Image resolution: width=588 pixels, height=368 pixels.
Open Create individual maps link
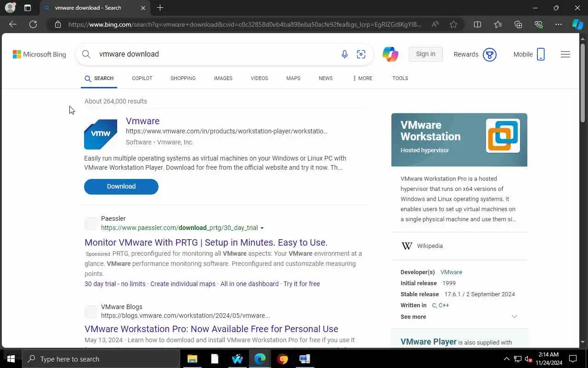183,284
